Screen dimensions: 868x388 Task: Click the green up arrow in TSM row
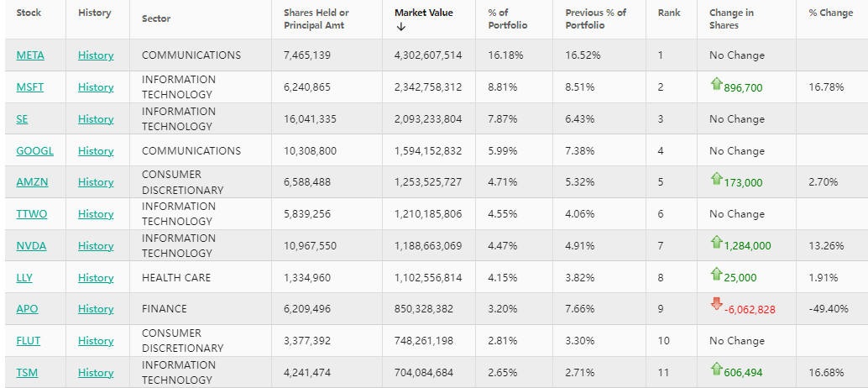coord(716,370)
